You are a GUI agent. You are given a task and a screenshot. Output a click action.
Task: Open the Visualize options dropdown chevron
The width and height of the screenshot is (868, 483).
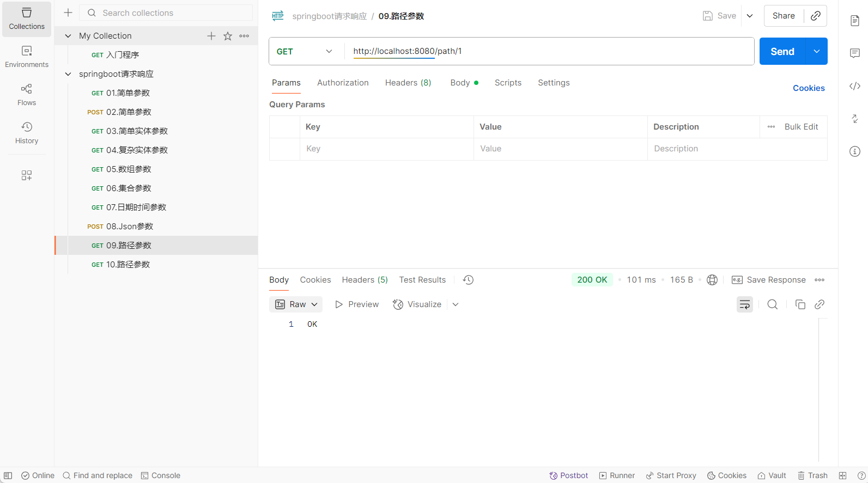coord(456,304)
